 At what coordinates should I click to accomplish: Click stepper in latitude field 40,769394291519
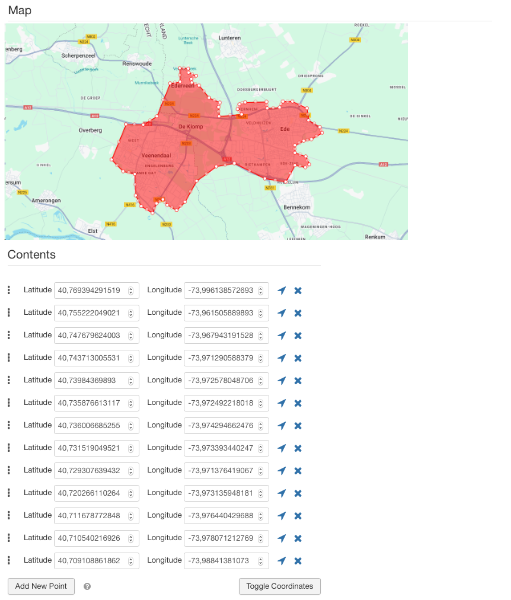(131, 290)
